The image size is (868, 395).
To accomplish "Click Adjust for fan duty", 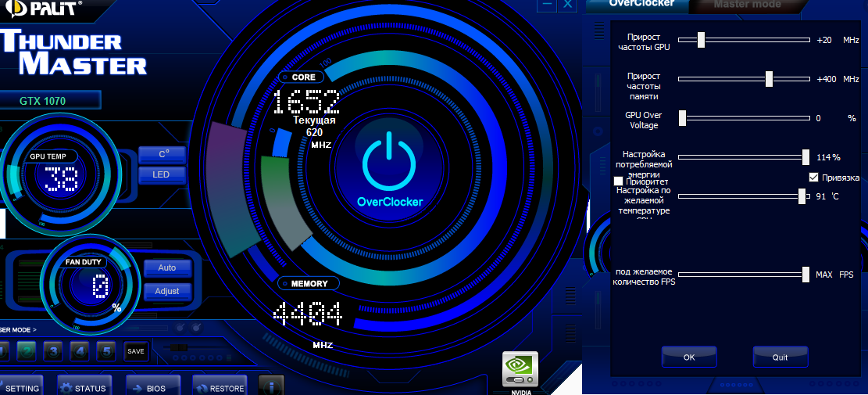I will (167, 291).
